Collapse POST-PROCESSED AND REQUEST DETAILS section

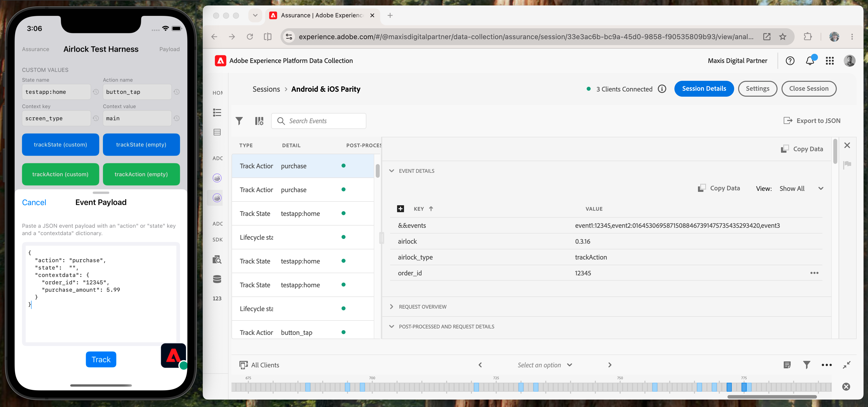click(392, 326)
